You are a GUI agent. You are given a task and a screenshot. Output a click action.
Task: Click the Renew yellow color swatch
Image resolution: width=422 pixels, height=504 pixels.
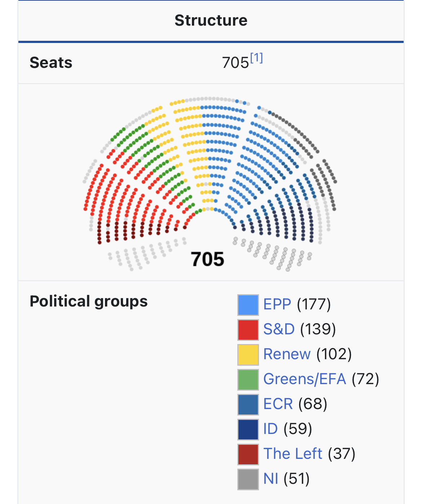coord(248,355)
